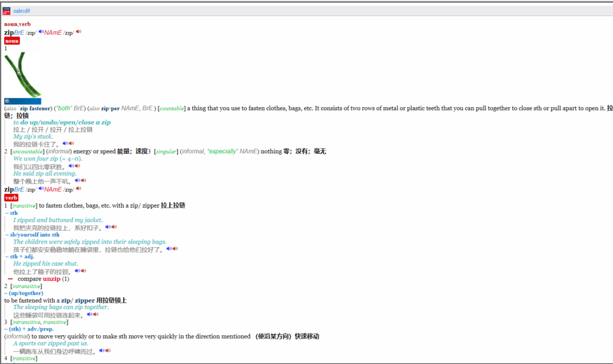613x364 pixels.
Task: Jump to the red verb section label
Action: [x=11, y=198]
